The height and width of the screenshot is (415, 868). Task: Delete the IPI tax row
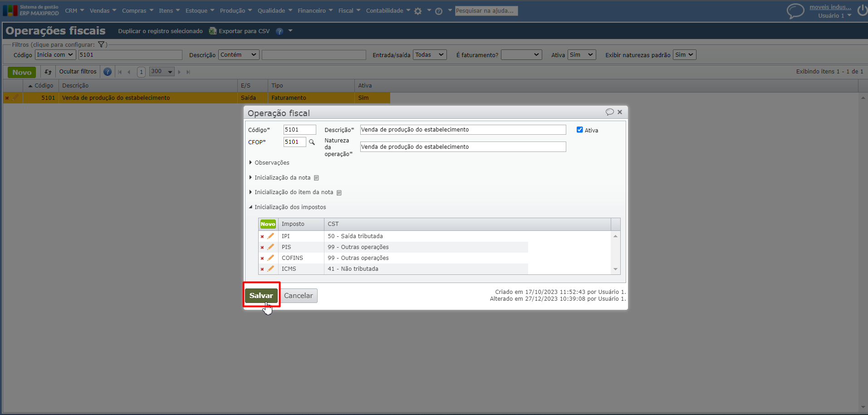click(262, 236)
